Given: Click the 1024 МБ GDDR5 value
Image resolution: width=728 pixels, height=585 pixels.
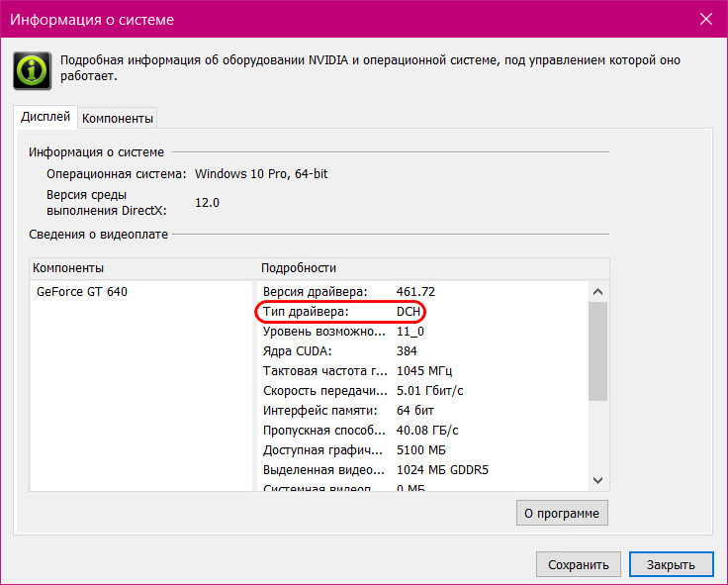Looking at the screenshot, I should click(x=442, y=470).
